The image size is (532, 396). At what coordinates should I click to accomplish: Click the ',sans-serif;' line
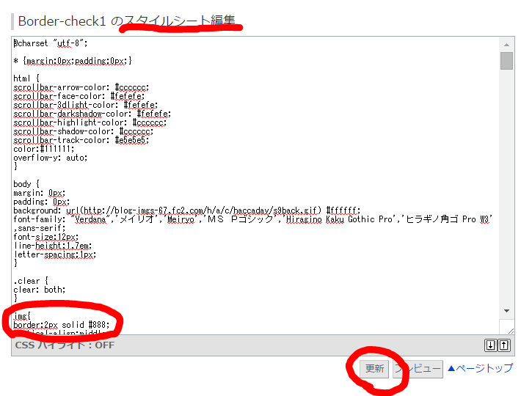(40, 228)
